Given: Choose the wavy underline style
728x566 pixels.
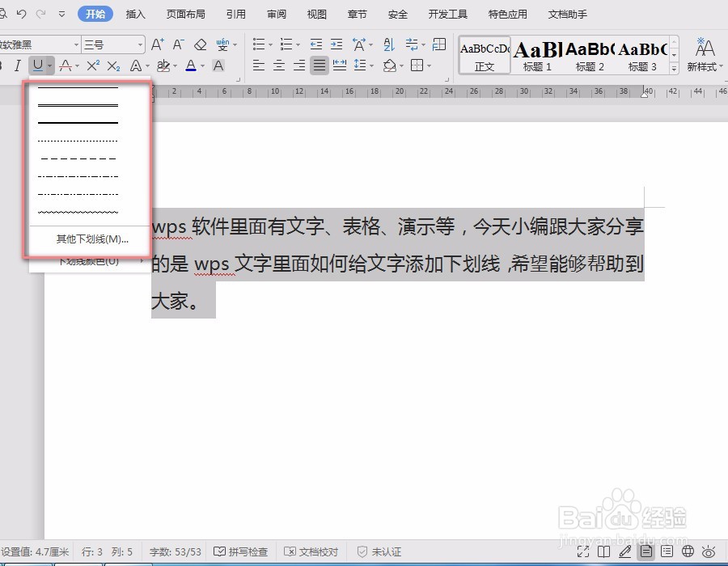Looking at the screenshot, I should tap(78, 212).
